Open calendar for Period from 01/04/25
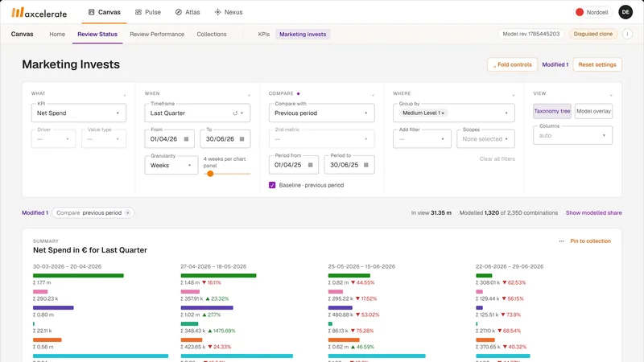This screenshot has width=644, height=362. pyautogui.click(x=311, y=165)
